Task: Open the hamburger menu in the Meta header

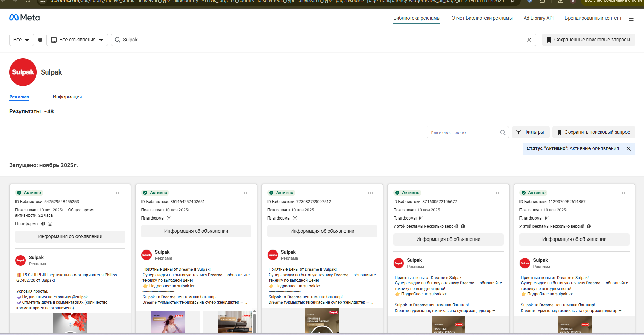Action: click(631, 18)
